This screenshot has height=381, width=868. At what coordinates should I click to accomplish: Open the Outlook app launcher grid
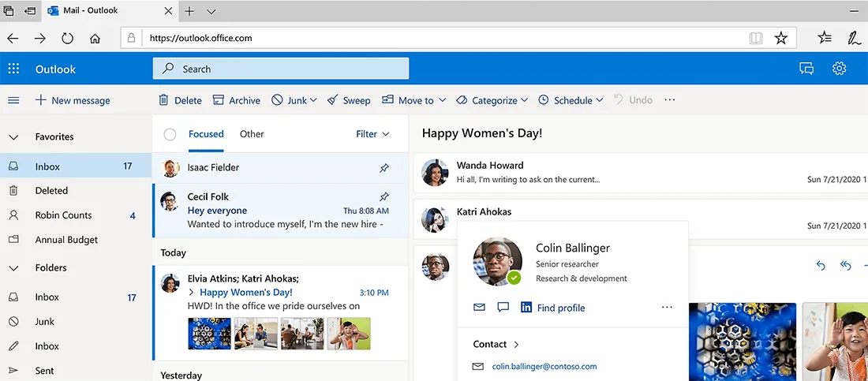[13, 69]
